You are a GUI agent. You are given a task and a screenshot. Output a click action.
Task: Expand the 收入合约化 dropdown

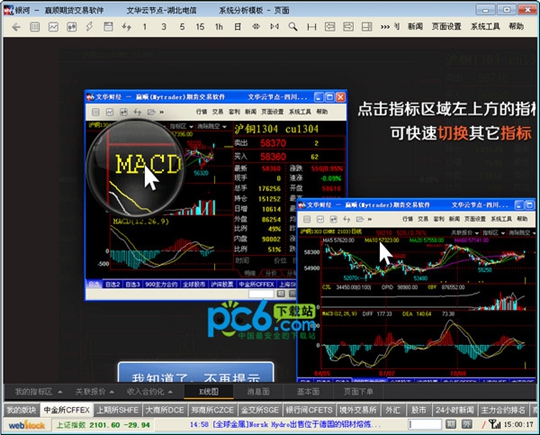pos(149,392)
